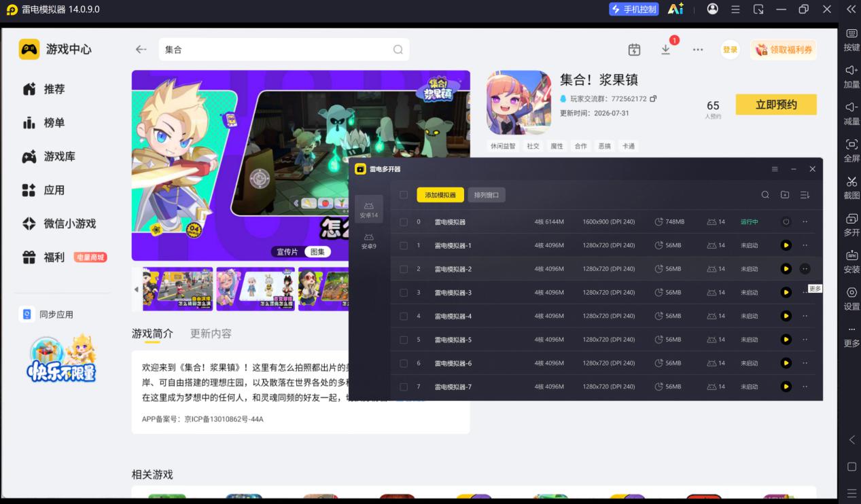Screen dimensions: 861x504
Task: Open the more options menu for 雷电模拟器-5
Action: tap(805, 340)
